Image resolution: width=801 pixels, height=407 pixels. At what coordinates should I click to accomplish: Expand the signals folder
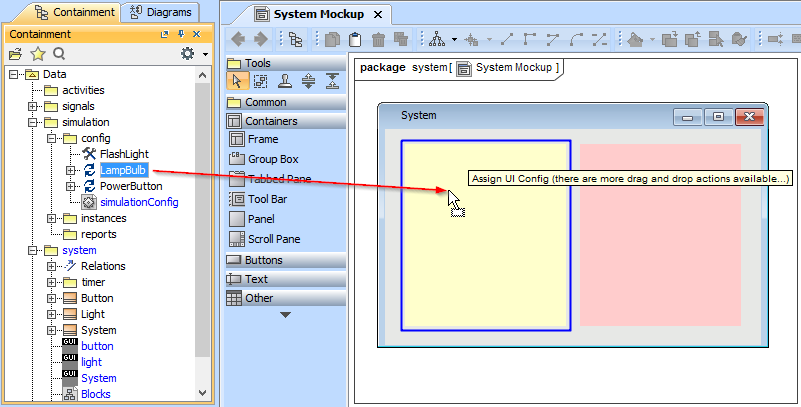pos(32,106)
